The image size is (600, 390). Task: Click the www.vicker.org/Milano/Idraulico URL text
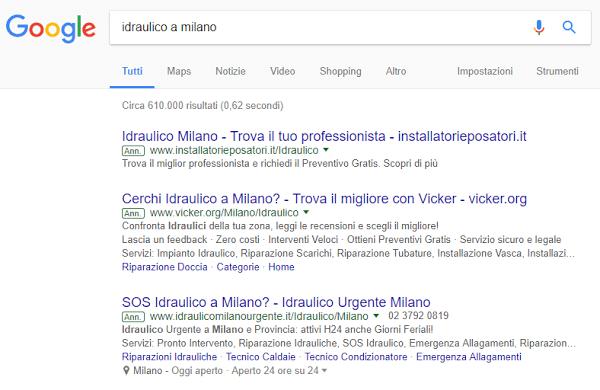tap(224, 212)
